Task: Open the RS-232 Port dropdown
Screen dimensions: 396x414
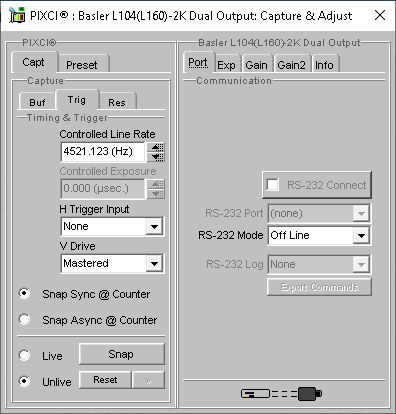Action: coord(361,213)
